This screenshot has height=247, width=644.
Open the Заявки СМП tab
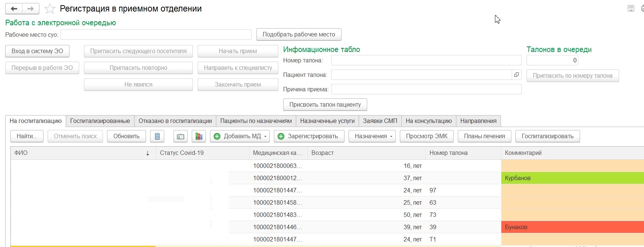tap(380, 121)
